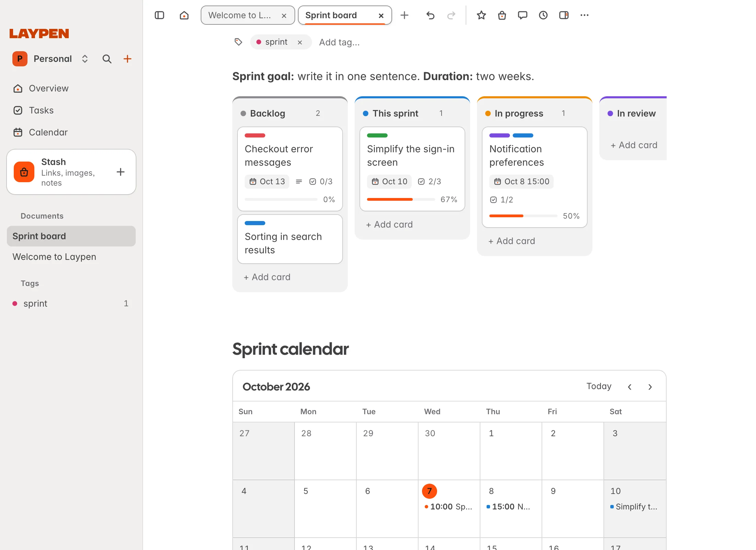
Task: Click the 1/2 checklist on Notification card
Action: pos(502,200)
